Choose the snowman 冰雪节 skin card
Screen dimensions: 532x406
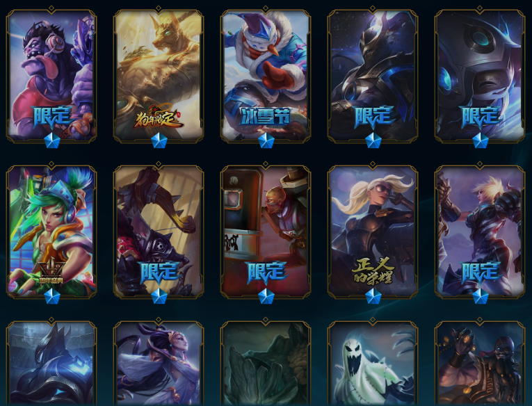click(x=266, y=76)
